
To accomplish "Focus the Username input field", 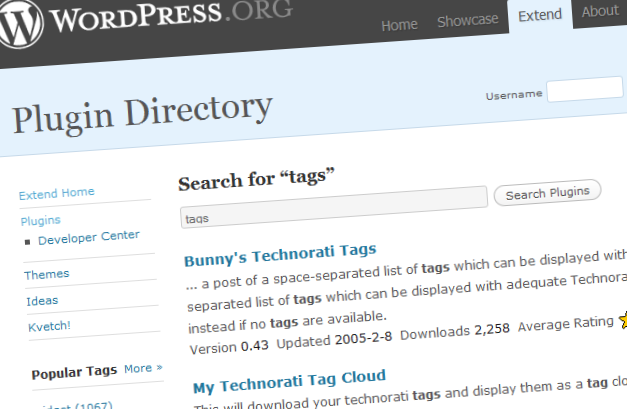I will point(586,90).
